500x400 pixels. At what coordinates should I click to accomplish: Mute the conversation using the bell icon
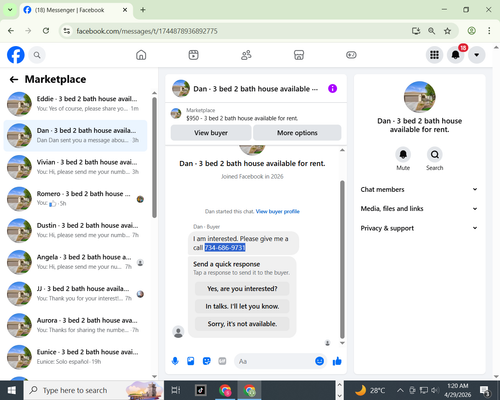(403, 155)
